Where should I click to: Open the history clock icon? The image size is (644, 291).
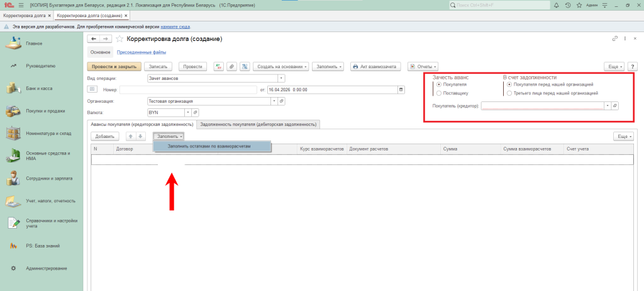[x=568, y=5]
